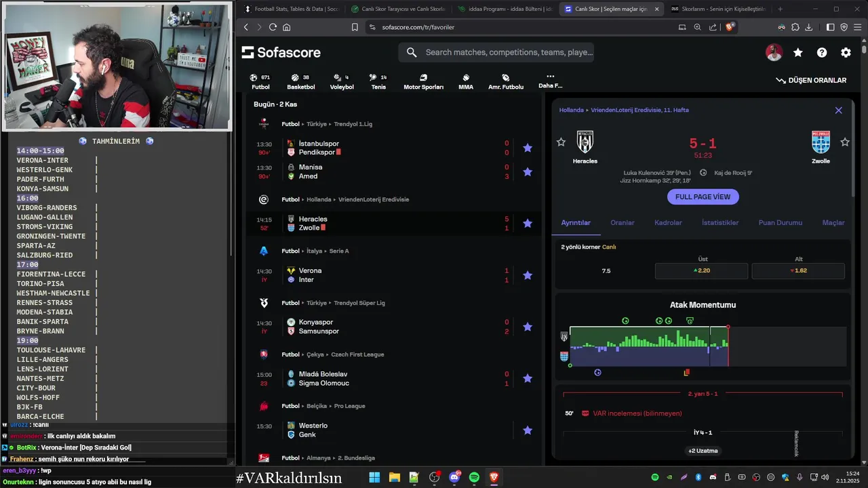
Task: Bookmark this page in the browser
Action: [x=355, y=27]
